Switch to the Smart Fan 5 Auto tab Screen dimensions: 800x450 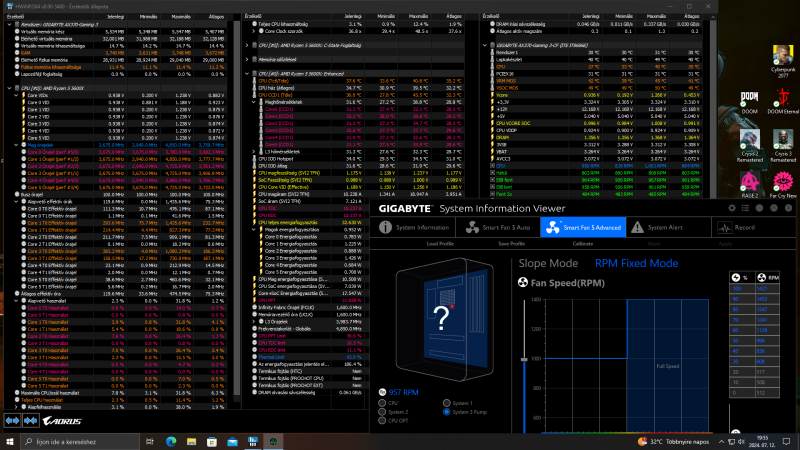[498, 228]
